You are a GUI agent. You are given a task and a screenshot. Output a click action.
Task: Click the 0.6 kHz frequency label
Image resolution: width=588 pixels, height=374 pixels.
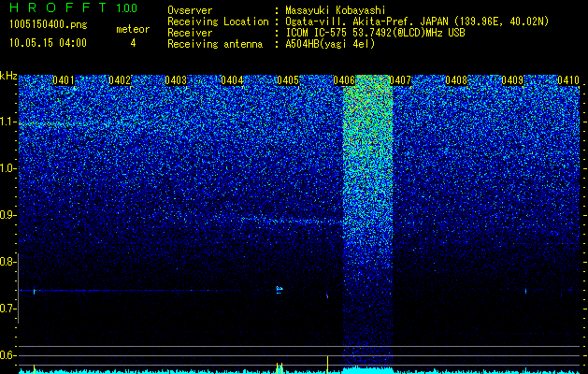coord(7,355)
